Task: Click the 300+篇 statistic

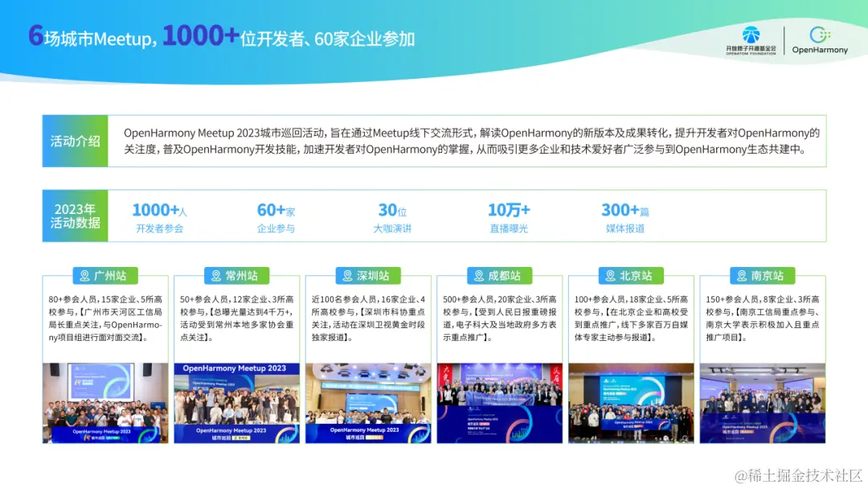Action: coord(625,211)
